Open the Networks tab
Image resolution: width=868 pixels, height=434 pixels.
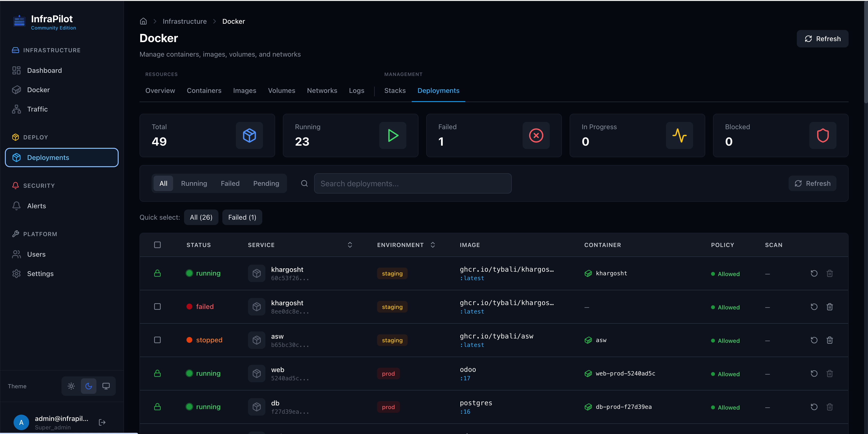coord(322,90)
